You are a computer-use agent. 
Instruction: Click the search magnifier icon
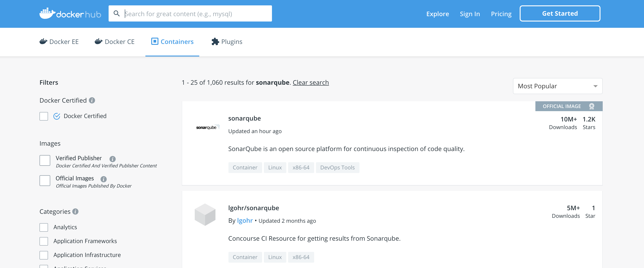click(116, 13)
